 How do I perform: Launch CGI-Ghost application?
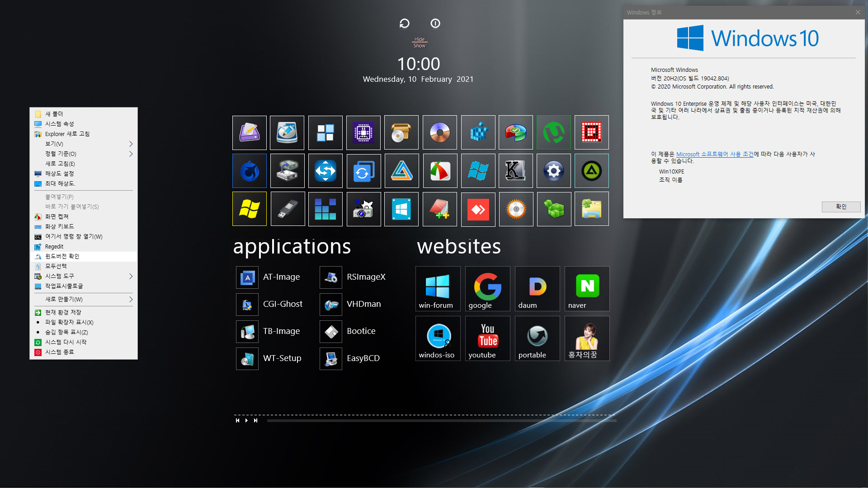point(270,304)
